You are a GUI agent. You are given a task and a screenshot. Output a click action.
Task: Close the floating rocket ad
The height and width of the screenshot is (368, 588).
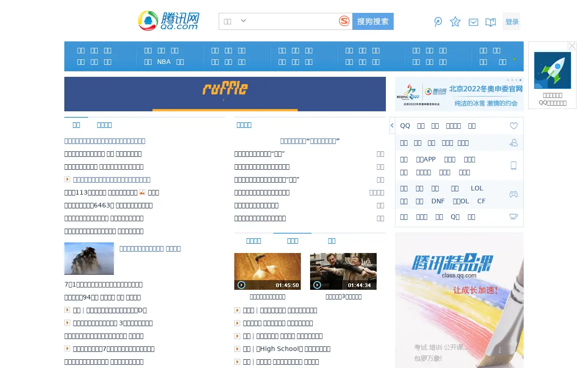pos(572,46)
